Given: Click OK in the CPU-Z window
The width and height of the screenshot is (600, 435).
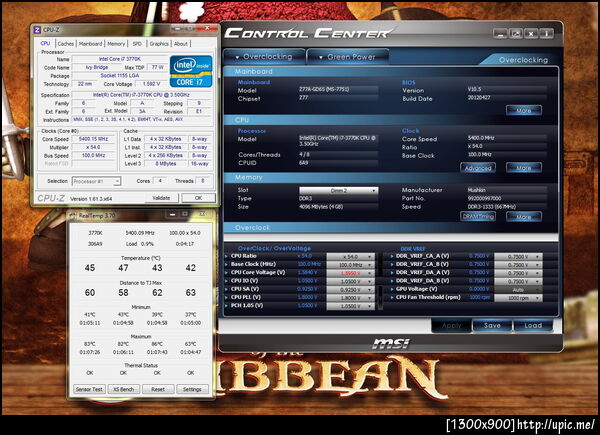Looking at the screenshot, I should (198, 198).
